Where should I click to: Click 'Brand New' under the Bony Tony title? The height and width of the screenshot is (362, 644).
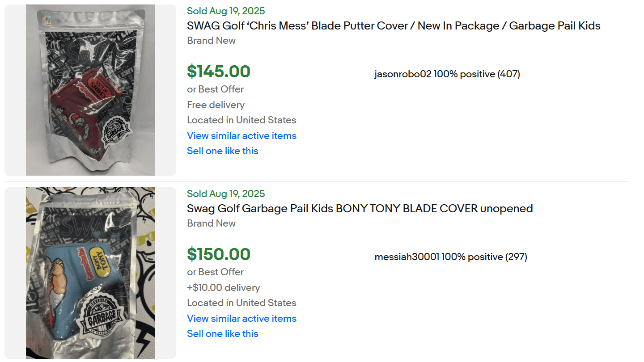pos(211,223)
